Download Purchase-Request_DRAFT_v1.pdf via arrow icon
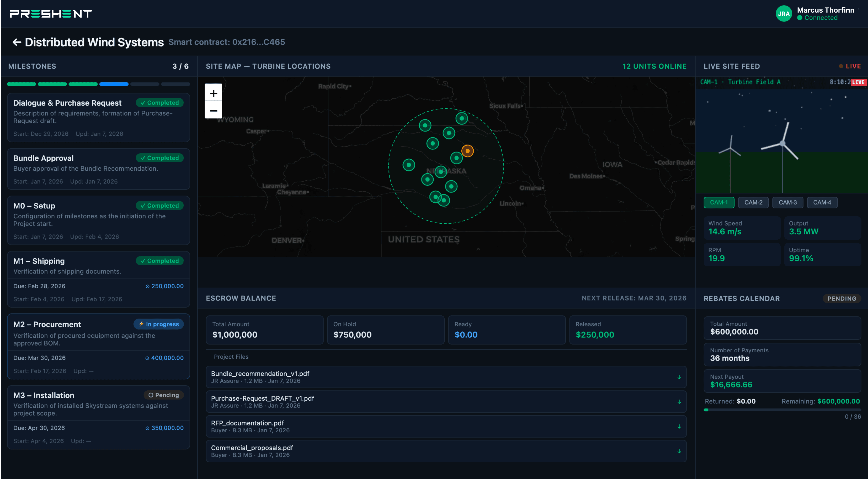 pyautogui.click(x=679, y=402)
